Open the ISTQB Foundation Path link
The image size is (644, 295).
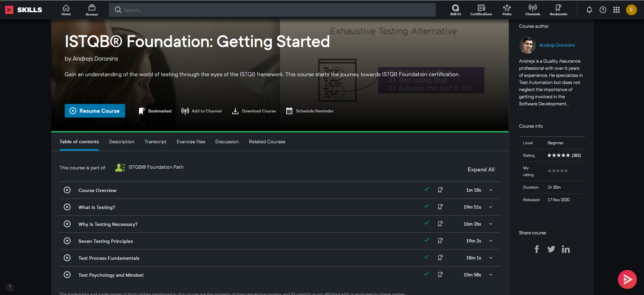click(156, 167)
